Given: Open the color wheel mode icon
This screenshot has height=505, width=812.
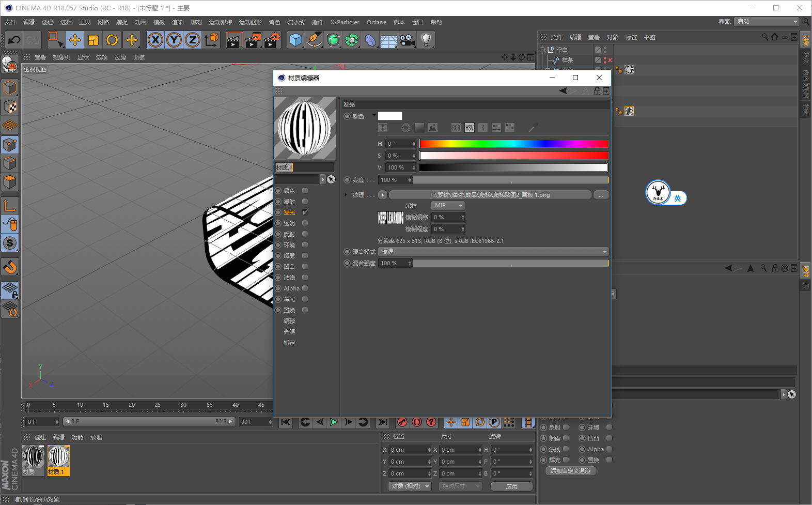Looking at the screenshot, I should click(x=406, y=128).
